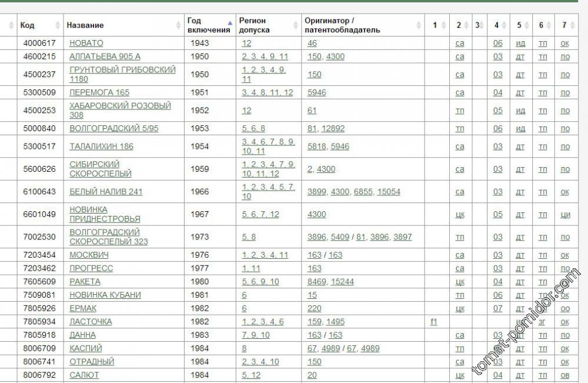Open the КАСПИЙ variety link
Viewport: 588px width, 383px height.
[x=85, y=348]
